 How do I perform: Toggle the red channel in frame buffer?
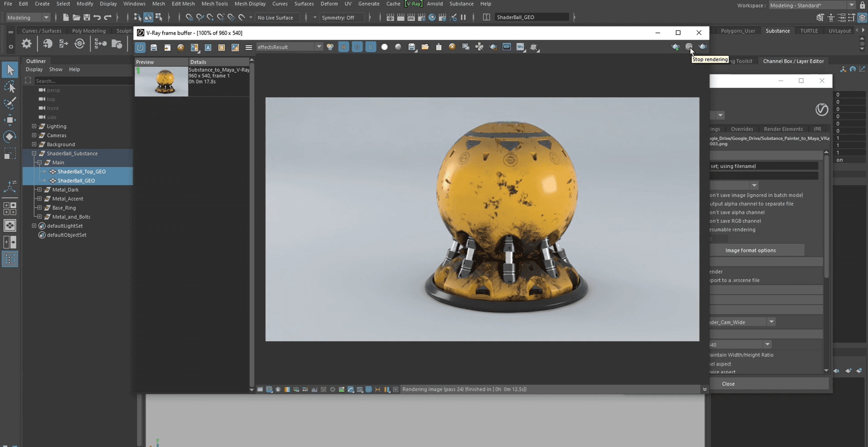coord(344,47)
